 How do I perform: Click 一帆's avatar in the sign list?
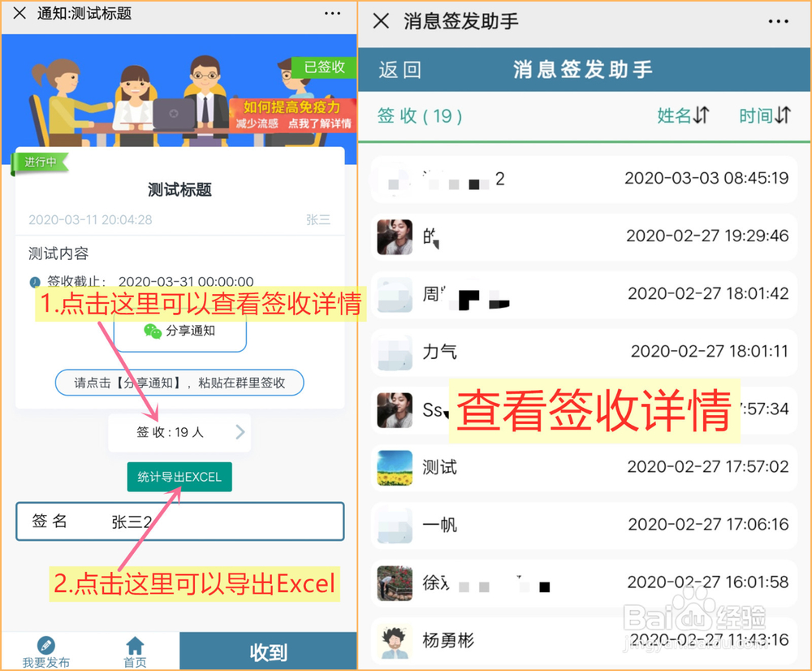(395, 526)
